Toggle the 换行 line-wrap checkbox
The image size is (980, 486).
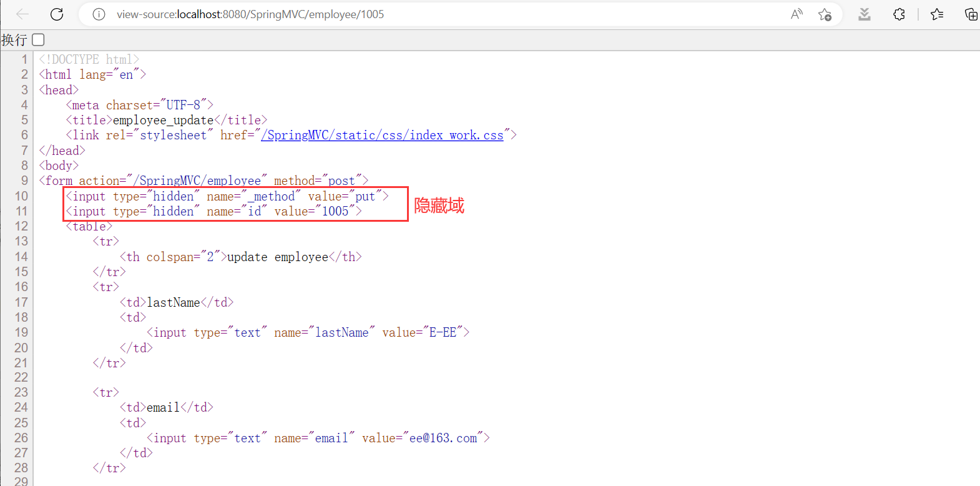38,39
